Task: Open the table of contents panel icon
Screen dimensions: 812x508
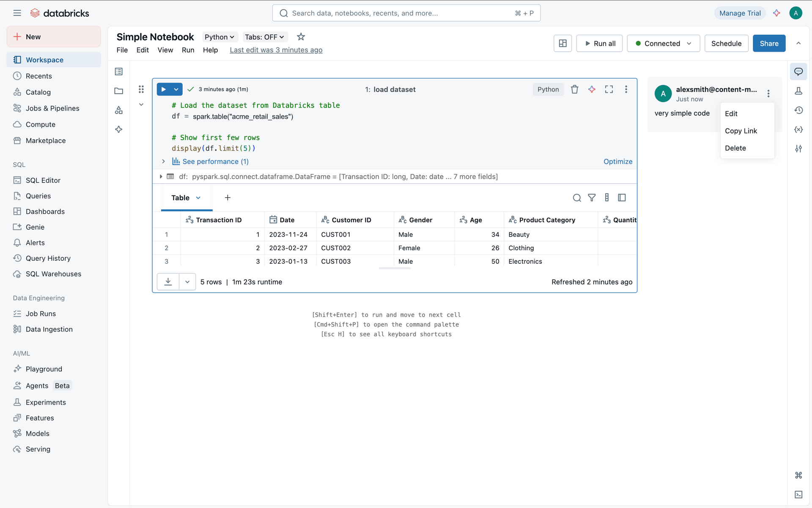Action: [x=119, y=72]
